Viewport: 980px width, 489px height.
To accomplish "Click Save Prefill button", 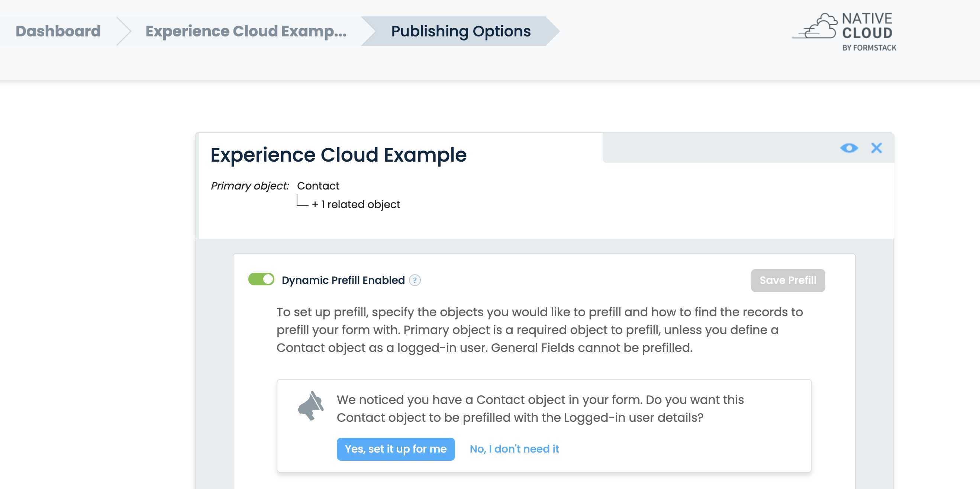I will (x=787, y=280).
